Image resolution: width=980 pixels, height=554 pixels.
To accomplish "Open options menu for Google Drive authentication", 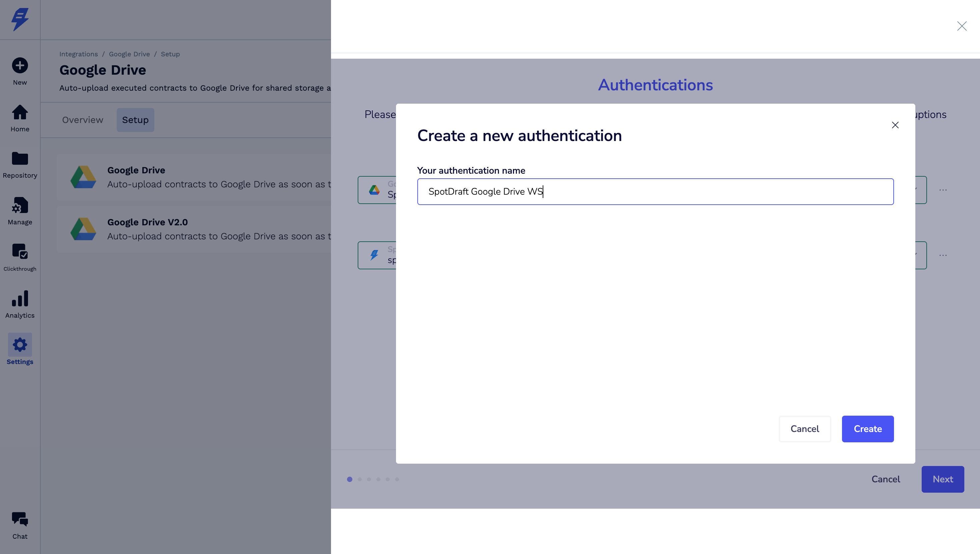I will coord(943,190).
